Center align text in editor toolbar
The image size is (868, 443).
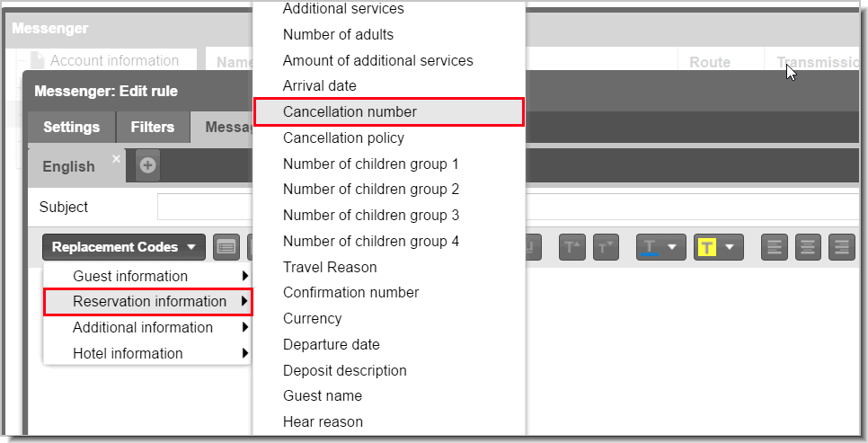point(808,247)
